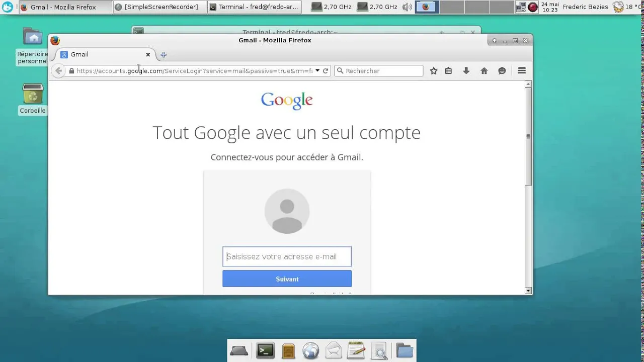
Task: Open the folder icon in dock
Action: 404,350
